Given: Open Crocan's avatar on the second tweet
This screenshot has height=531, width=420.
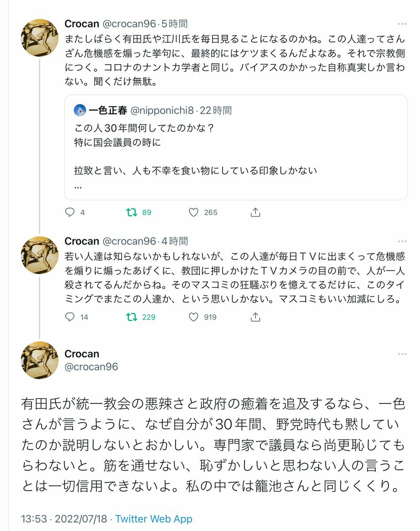Looking at the screenshot, I should click(x=40, y=255).
